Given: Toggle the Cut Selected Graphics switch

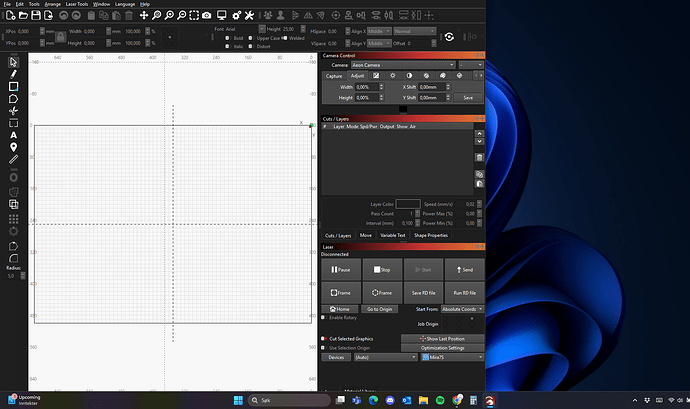Looking at the screenshot, I should [x=323, y=339].
